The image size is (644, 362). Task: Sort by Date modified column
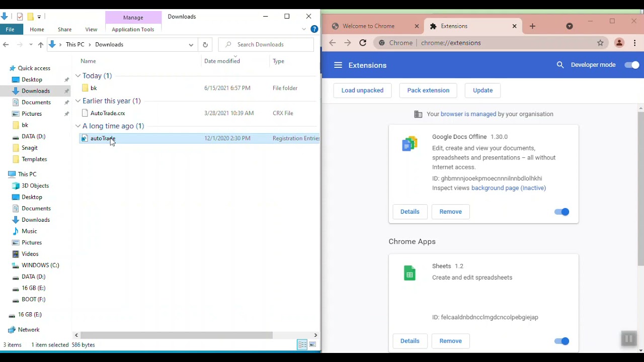tap(222, 61)
